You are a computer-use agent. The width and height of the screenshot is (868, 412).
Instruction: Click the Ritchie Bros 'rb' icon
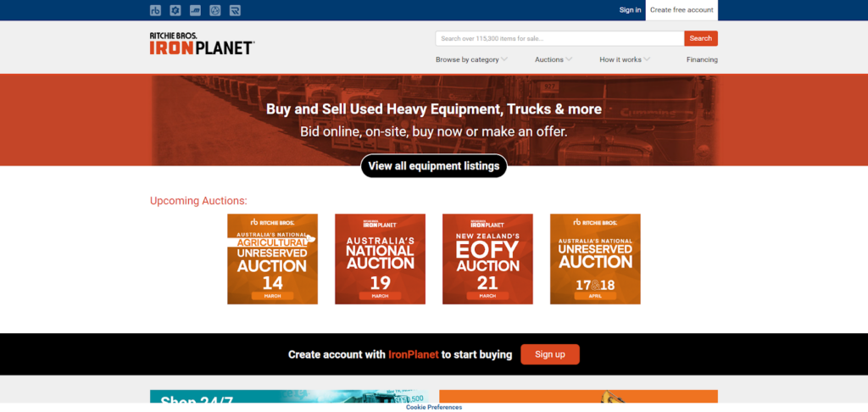[x=155, y=10]
